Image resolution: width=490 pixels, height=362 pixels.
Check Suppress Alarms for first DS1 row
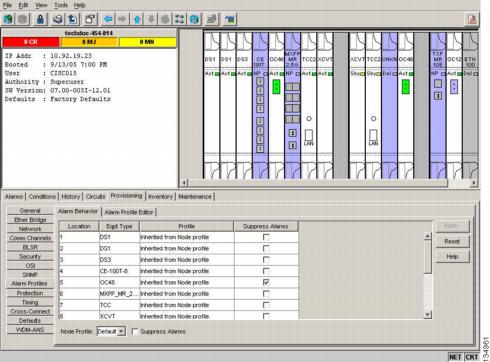pos(266,237)
